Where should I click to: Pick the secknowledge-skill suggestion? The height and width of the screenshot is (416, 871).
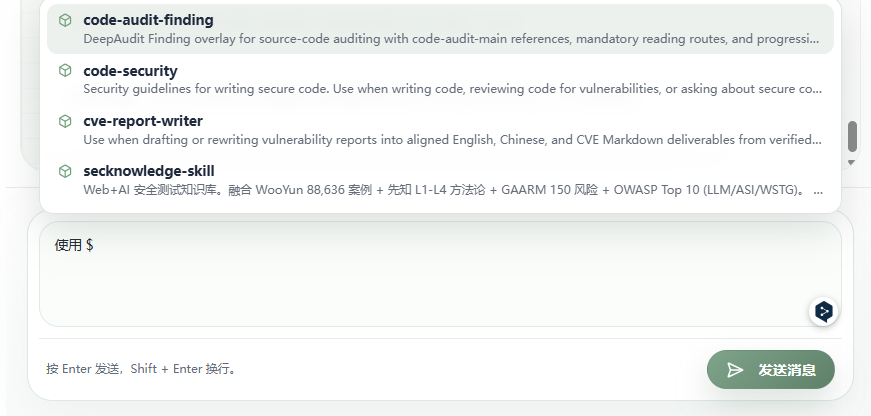click(440, 180)
